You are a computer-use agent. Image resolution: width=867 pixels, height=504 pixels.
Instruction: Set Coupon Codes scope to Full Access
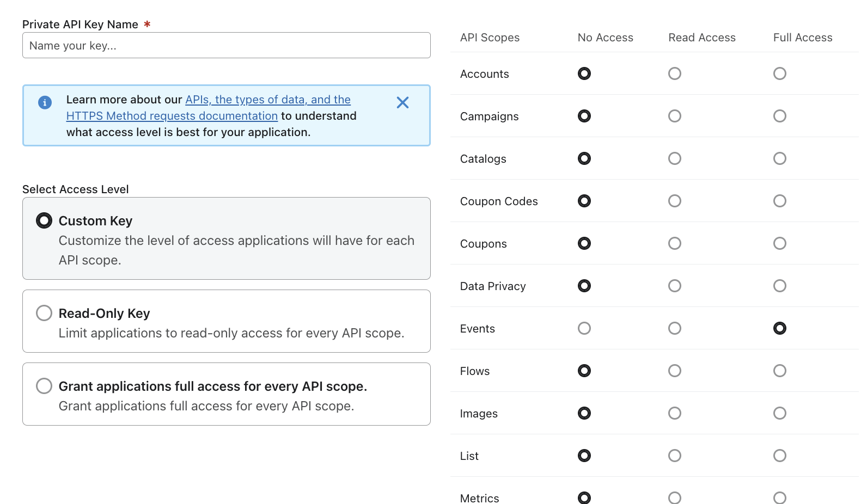tap(780, 201)
